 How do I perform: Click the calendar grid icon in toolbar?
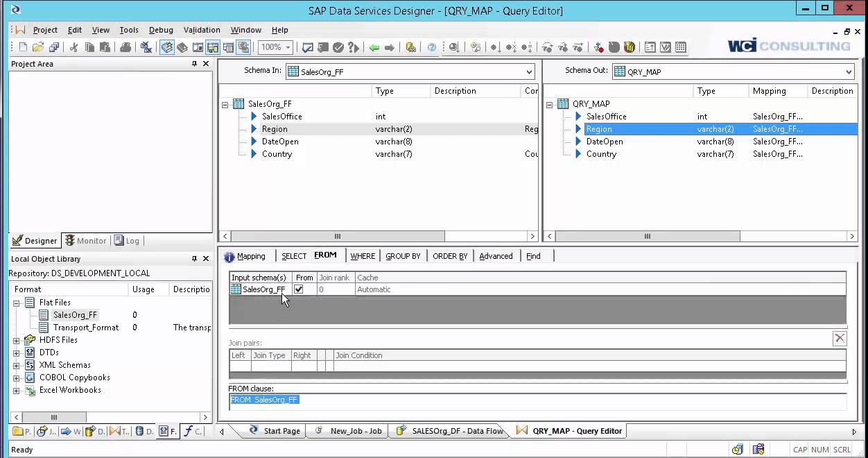(681, 47)
